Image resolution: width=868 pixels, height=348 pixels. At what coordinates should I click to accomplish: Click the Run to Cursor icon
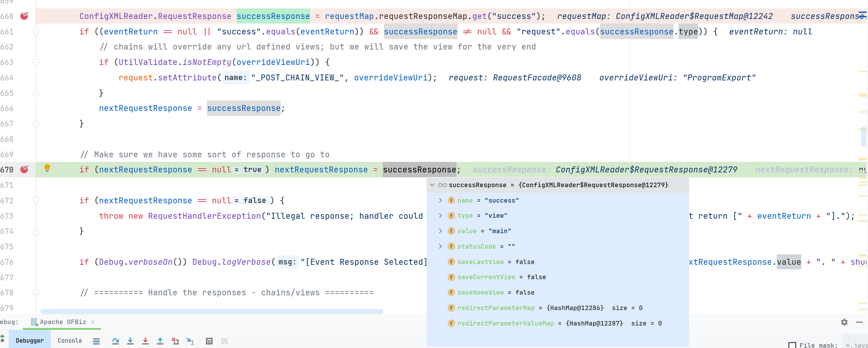[x=190, y=341]
